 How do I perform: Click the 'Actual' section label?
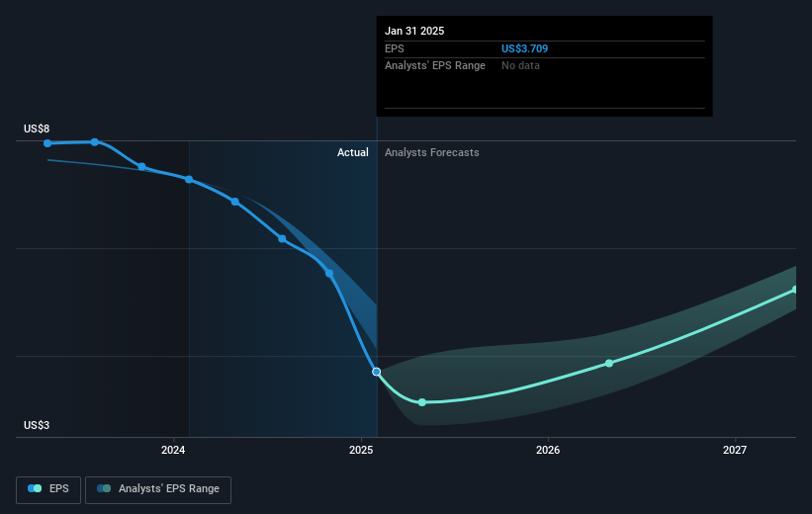coord(353,152)
